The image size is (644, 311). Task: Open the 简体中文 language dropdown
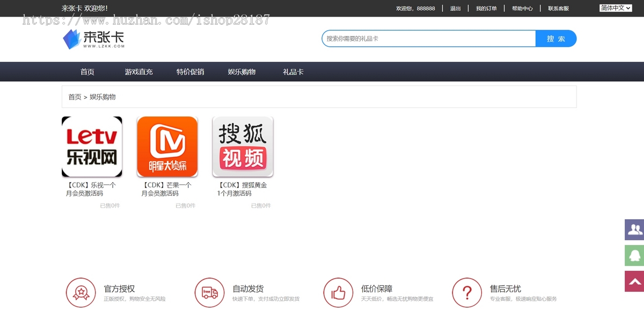[x=616, y=8]
